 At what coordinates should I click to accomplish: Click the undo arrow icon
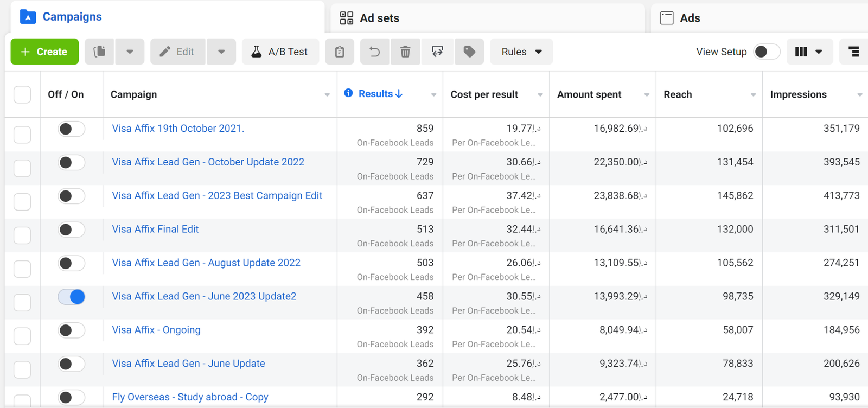point(374,52)
